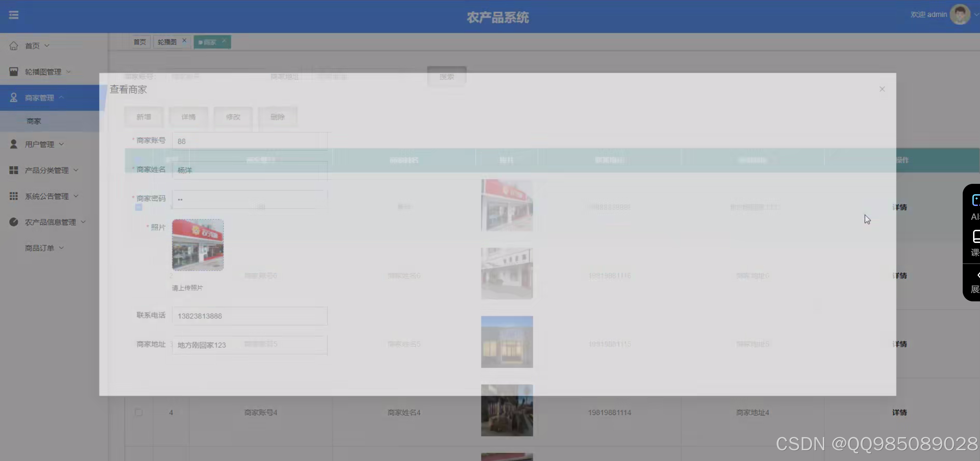Click the home icon beside 首页

click(x=14, y=46)
